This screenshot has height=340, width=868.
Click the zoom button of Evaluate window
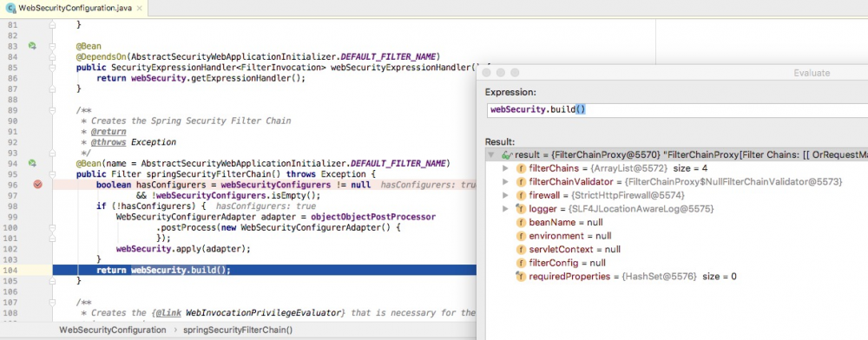click(515, 73)
